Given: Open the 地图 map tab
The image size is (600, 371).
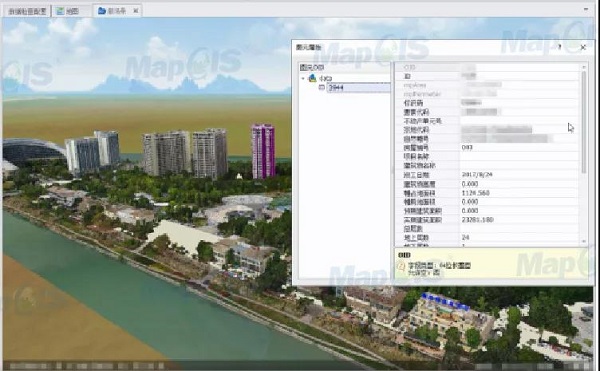Looking at the screenshot, I should pyautogui.click(x=68, y=11).
